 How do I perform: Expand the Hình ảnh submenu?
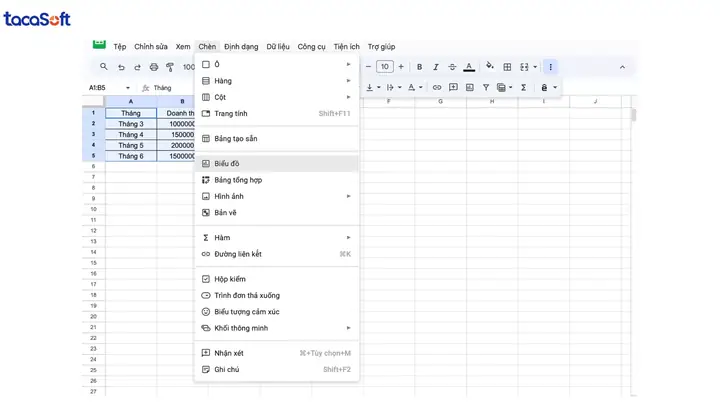click(276, 196)
